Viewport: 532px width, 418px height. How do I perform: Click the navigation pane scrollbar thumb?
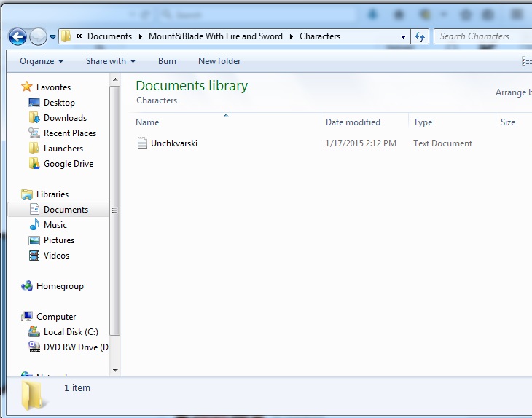[x=115, y=210]
